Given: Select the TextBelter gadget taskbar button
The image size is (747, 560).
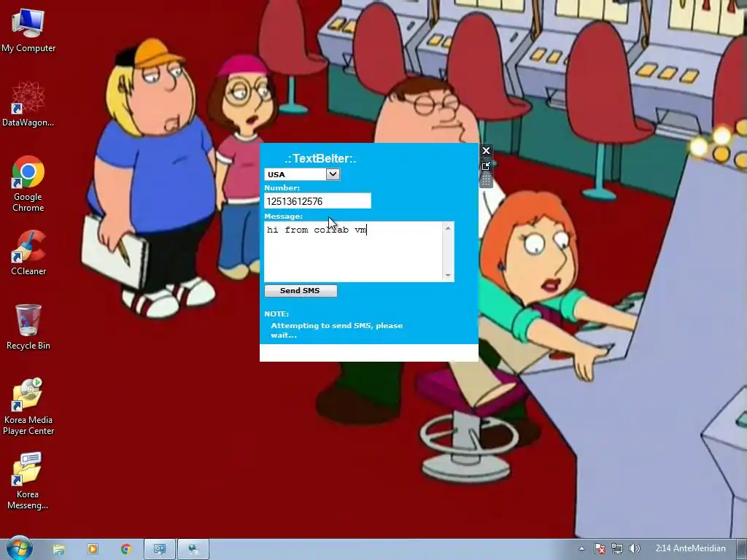Looking at the screenshot, I should [x=160, y=549].
